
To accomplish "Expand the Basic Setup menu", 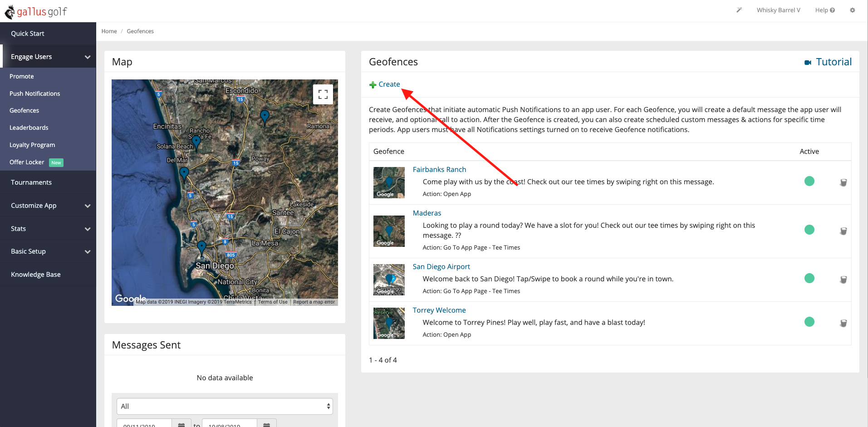I will pos(48,251).
